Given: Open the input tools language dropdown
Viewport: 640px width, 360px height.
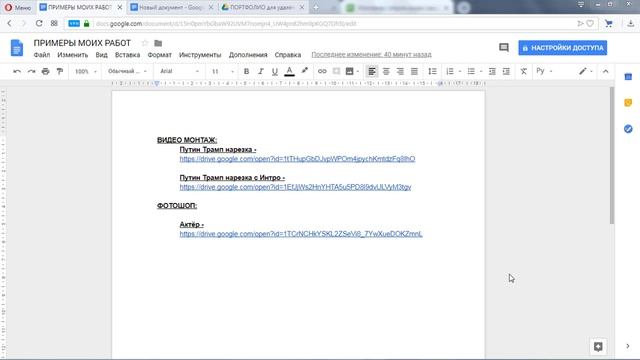Looking at the screenshot, I should coord(544,71).
